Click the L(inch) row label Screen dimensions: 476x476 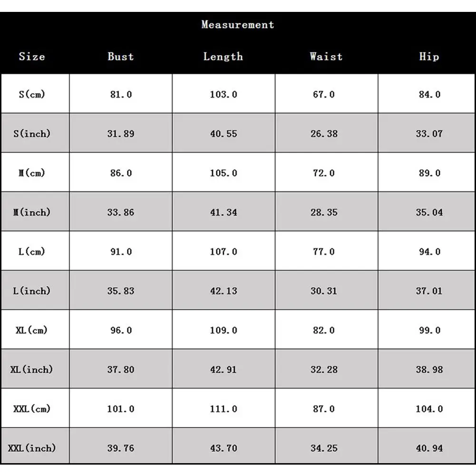32,291
